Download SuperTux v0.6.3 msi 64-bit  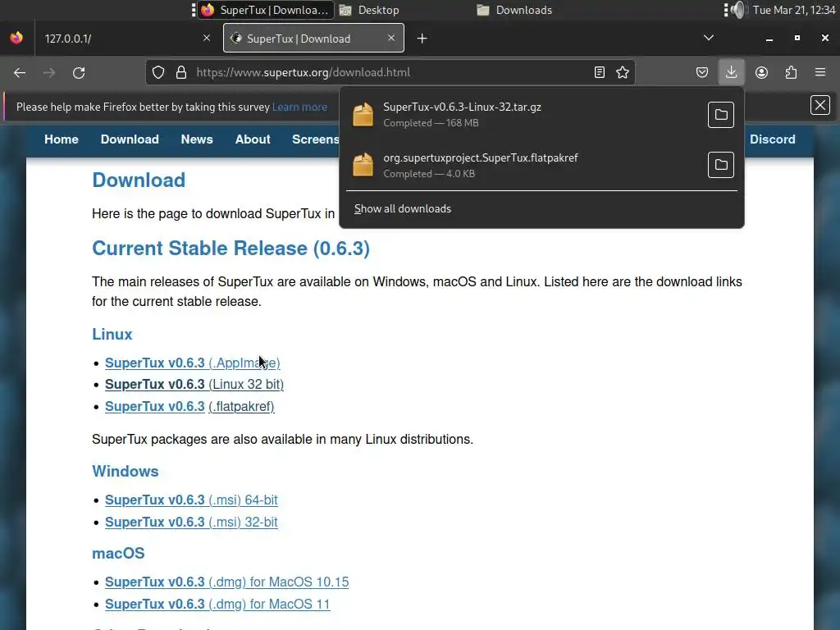pyautogui.click(x=191, y=500)
